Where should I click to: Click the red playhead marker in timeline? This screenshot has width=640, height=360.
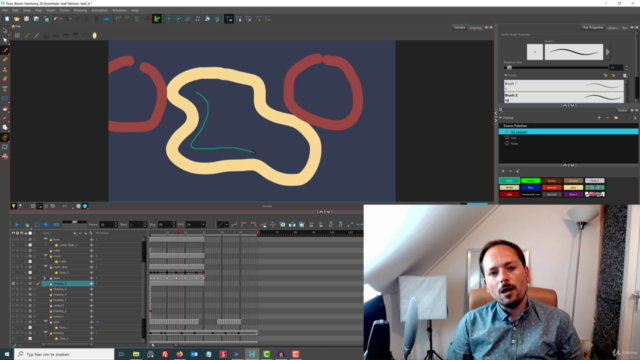point(178,232)
